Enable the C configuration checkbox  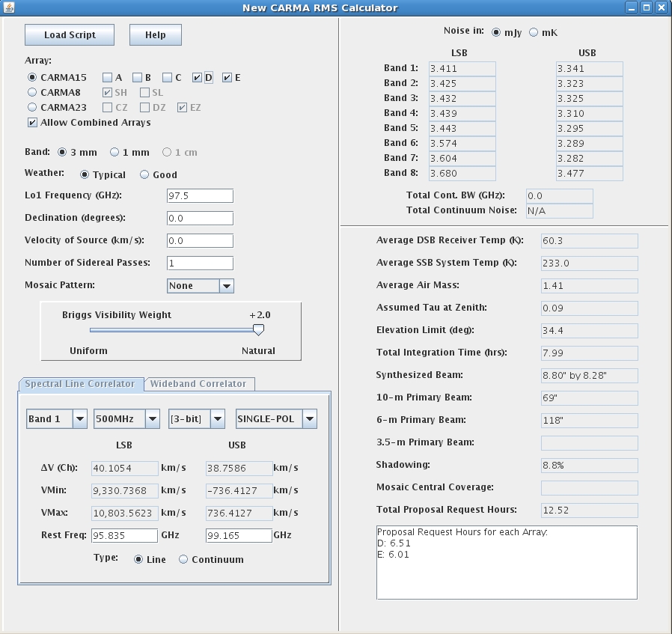pos(167,78)
